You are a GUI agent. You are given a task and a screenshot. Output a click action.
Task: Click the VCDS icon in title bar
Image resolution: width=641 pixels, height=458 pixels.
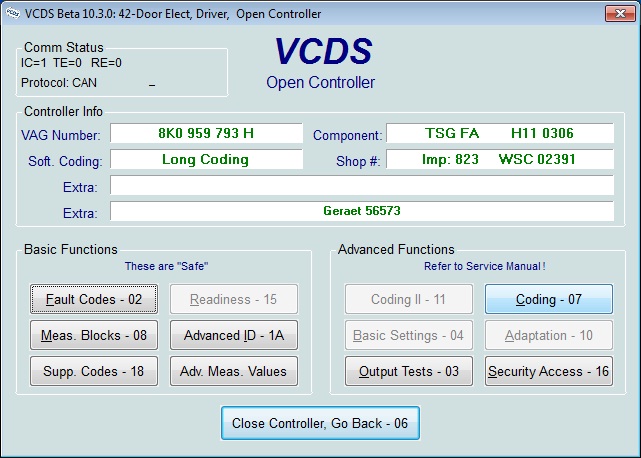pyautogui.click(x=14, y=14)
